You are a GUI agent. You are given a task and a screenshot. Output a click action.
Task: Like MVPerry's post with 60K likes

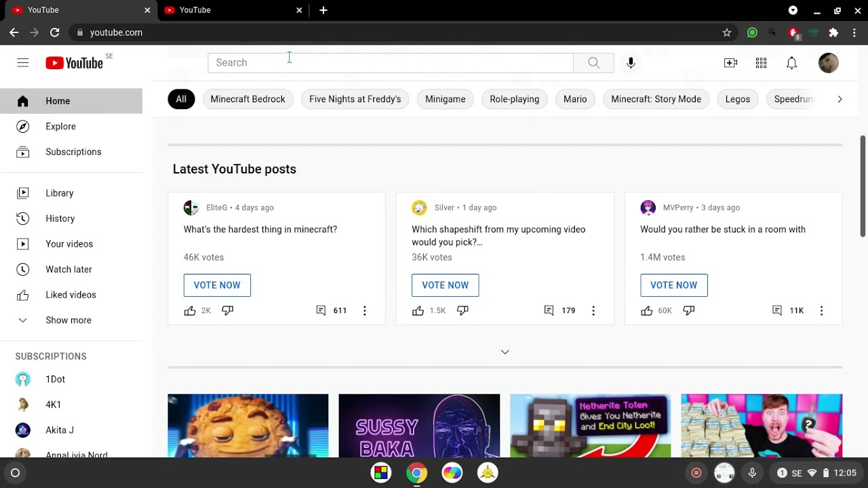pyautogui.click(x=646, y=310)
